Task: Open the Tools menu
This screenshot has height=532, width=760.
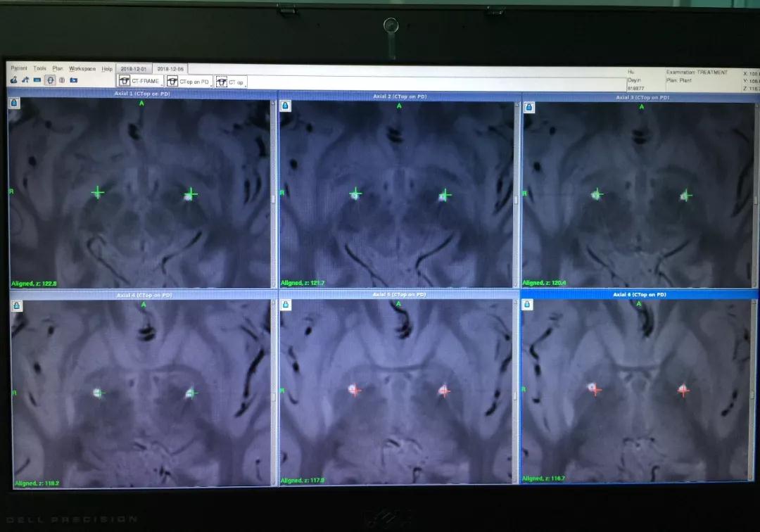Action: point(39,68)
